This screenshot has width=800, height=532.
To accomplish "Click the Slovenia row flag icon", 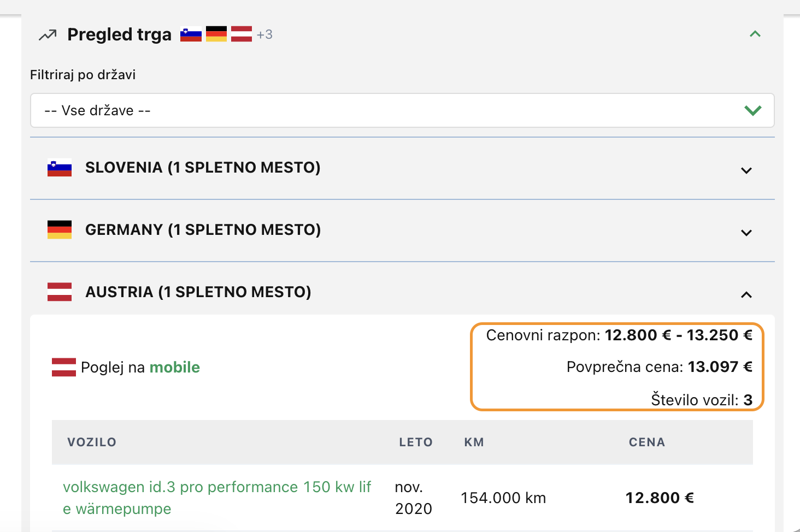I will (60, 168).
